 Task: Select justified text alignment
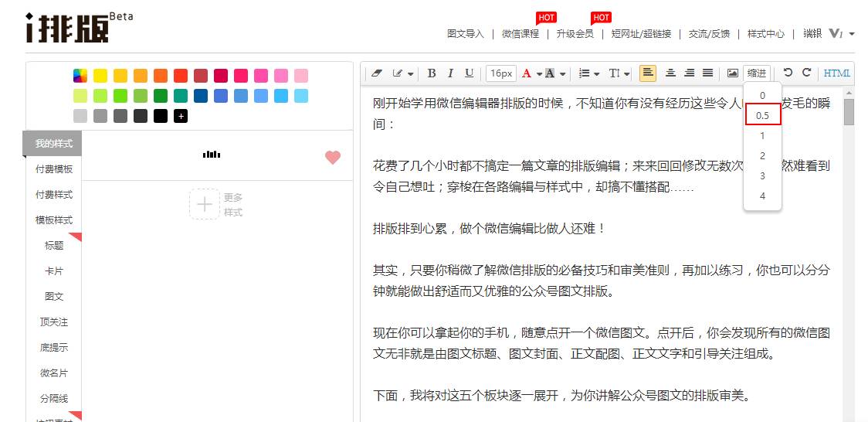pyautogui.click(x=707, y=73)
